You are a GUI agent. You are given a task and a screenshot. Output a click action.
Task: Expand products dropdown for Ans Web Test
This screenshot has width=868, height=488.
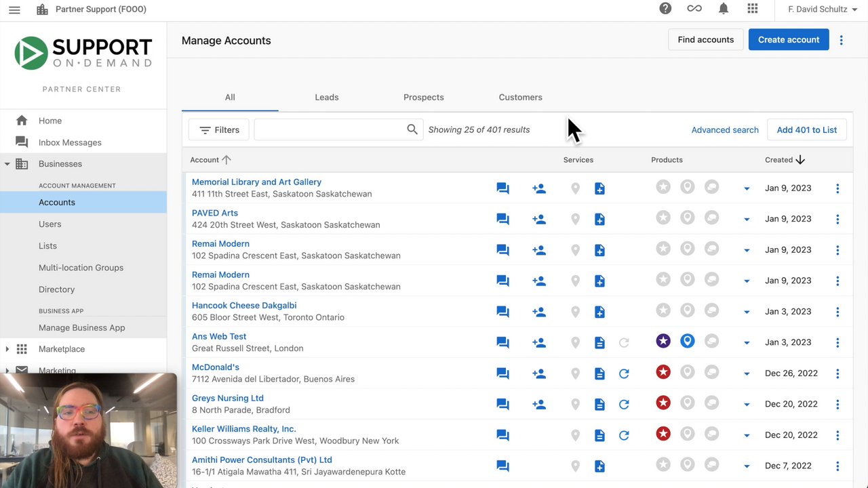pos(747,343)
